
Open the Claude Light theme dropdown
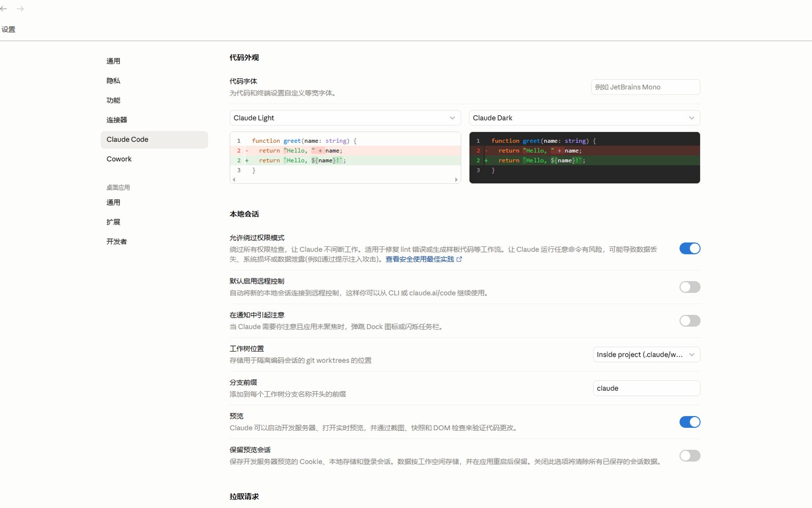(345, 118)
